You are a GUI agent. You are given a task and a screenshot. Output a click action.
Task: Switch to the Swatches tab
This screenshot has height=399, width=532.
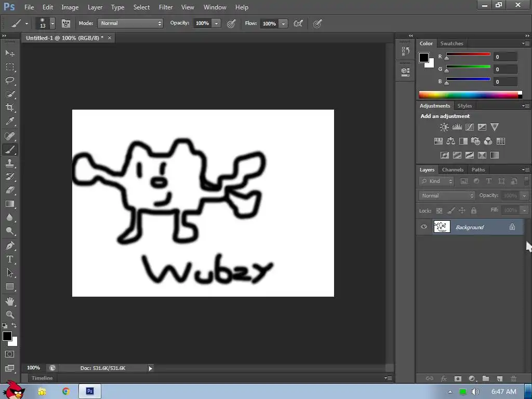[x=451, y=44]
